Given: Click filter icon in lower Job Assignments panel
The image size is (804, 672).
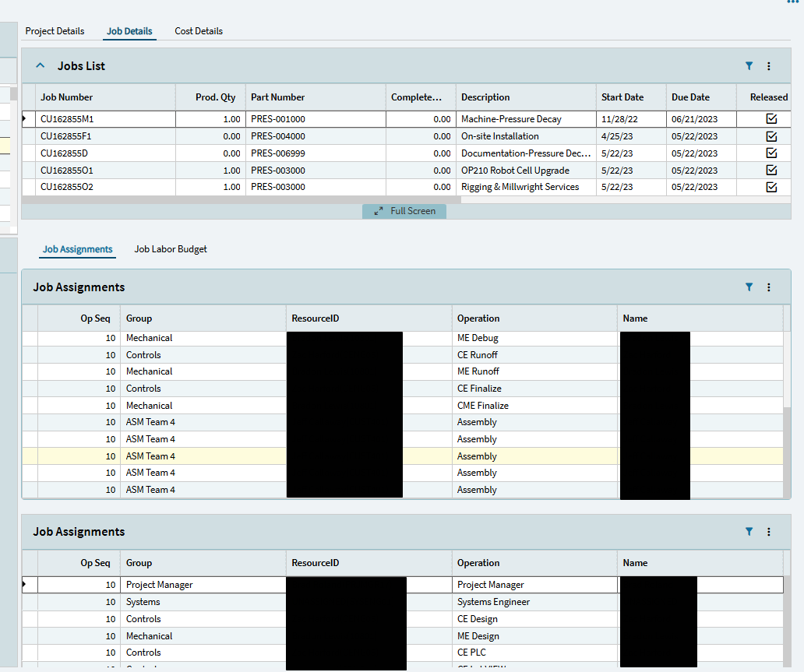Looking at the screenshot, I should click(x=749, y=532).
